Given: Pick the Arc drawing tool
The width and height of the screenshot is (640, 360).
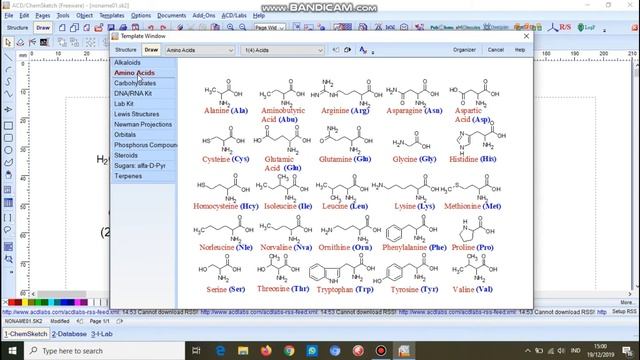Looking at the screenshot, I should (8, 69).
